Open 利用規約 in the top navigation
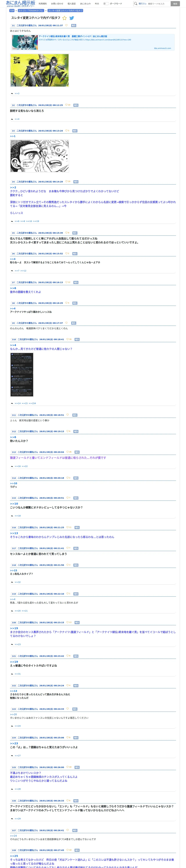The height and width of the screenshot is (868, 186). click(x=43, y=4)
